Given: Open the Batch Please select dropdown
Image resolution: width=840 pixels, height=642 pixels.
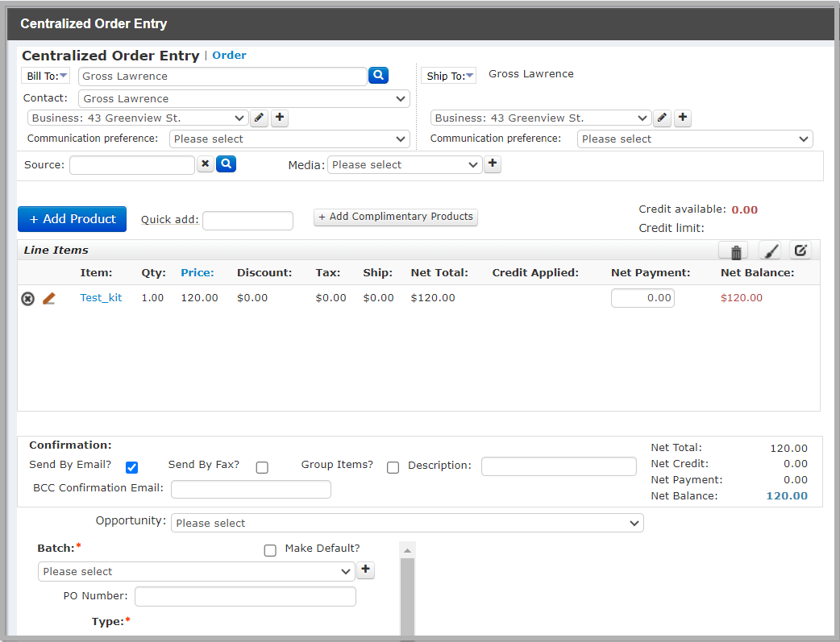Looking at the screenshot, I should coord(197,571).
